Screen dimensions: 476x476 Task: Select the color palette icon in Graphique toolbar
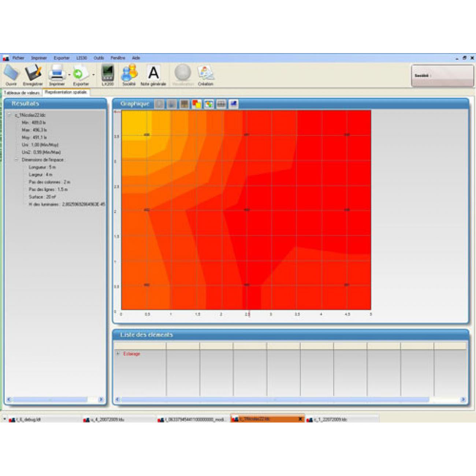(x=196, y=104)
